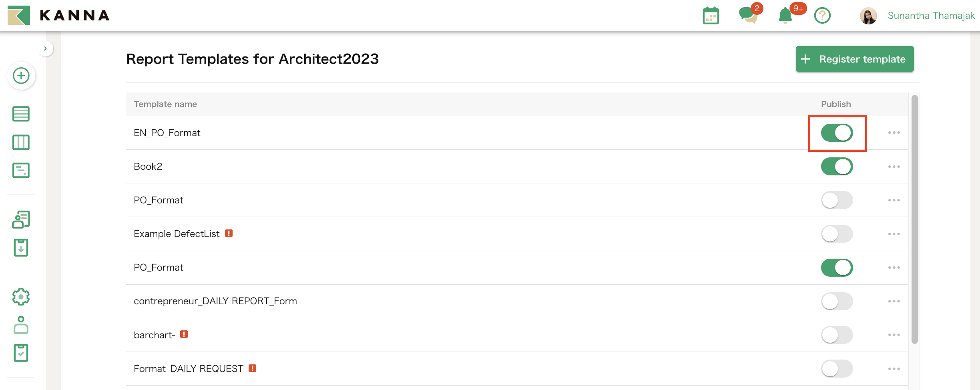Screen dimensions: 980x390
Task: Disable publishing for EN_PO_Format
Action: point(837,133)
